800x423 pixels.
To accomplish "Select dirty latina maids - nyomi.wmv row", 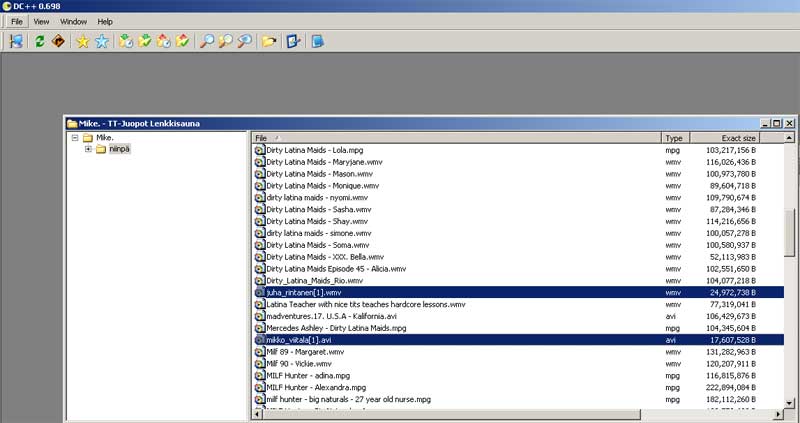I will click(x=518, y=197).
